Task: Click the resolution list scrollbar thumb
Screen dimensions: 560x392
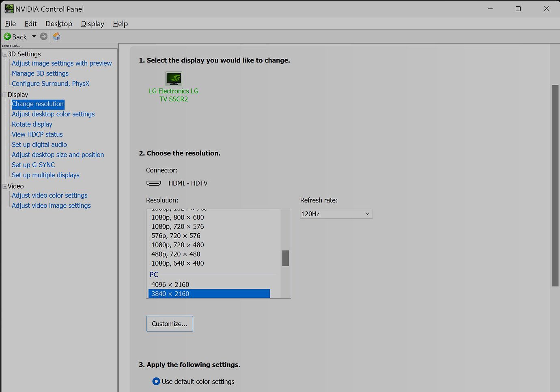Action: (286, 257)
